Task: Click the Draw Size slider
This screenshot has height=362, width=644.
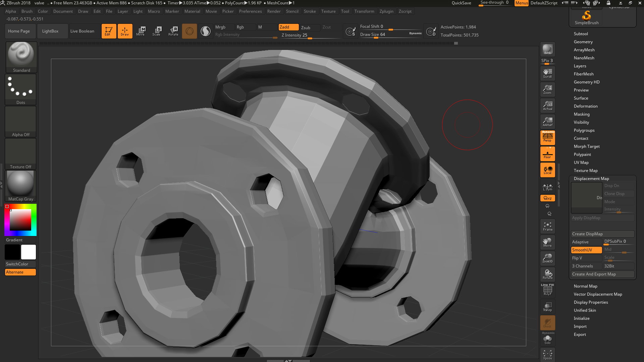Action: point(391,35)
